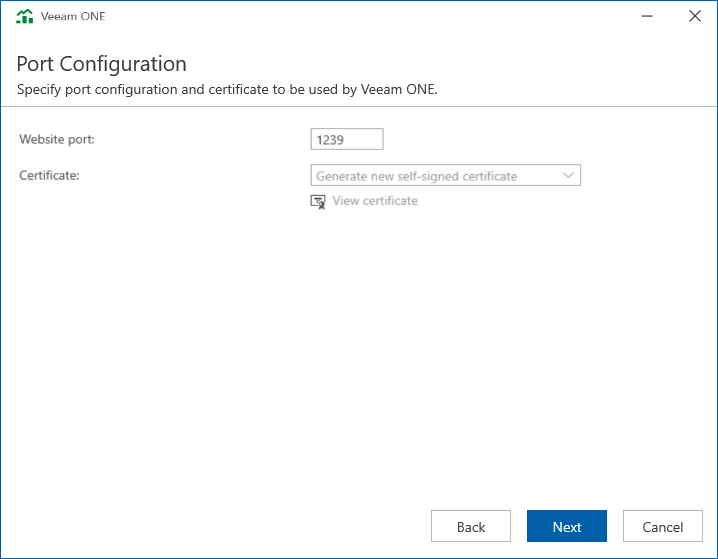Viewport: 718px width, 559px height.
Task: Open the certificate selection combo box
Action: click(446, 175)
